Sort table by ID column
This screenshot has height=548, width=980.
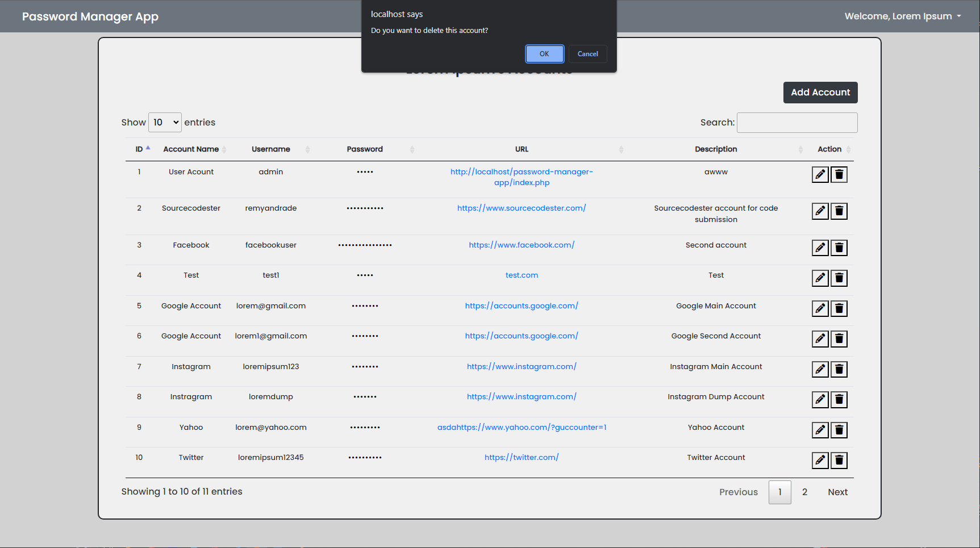coord(139,149)
